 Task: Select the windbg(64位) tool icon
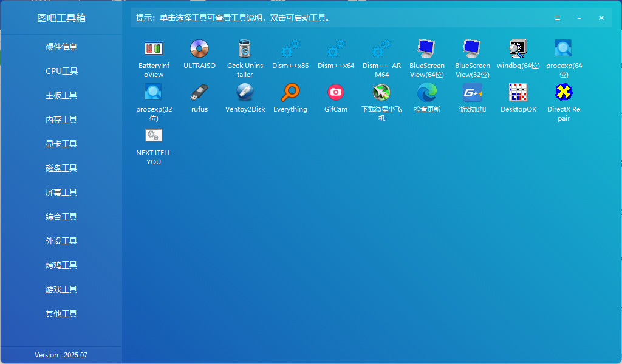518,49
